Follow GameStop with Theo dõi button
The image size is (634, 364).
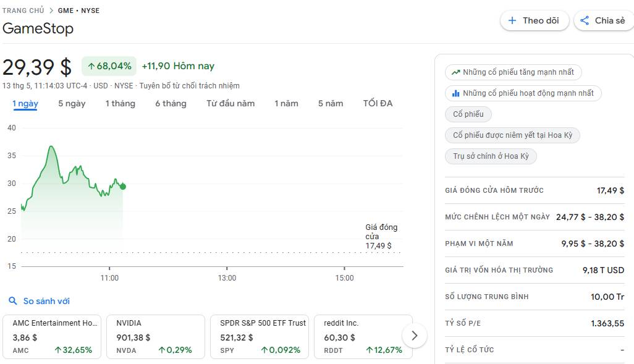535,20
